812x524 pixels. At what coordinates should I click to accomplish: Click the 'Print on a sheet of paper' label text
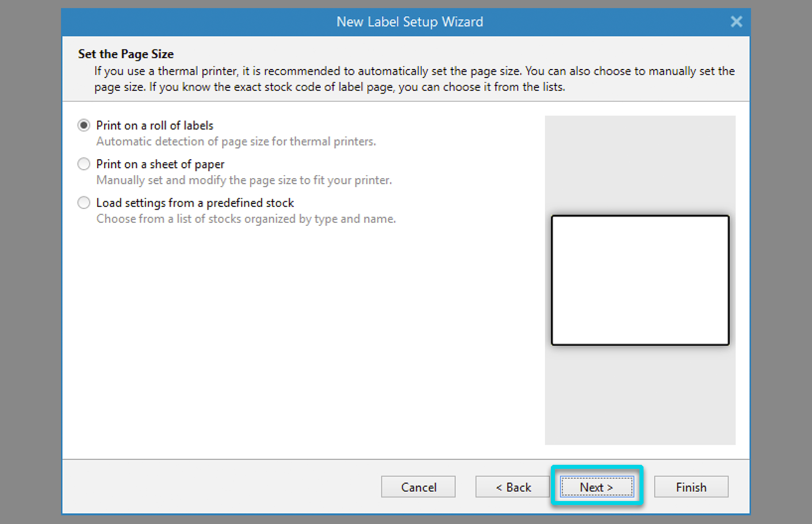(160, 164)
